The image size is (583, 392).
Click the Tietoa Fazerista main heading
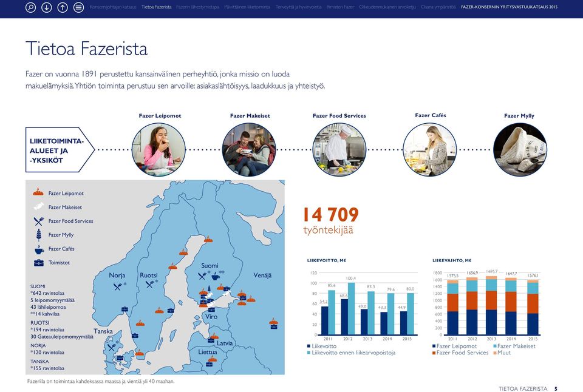(86, 49)
